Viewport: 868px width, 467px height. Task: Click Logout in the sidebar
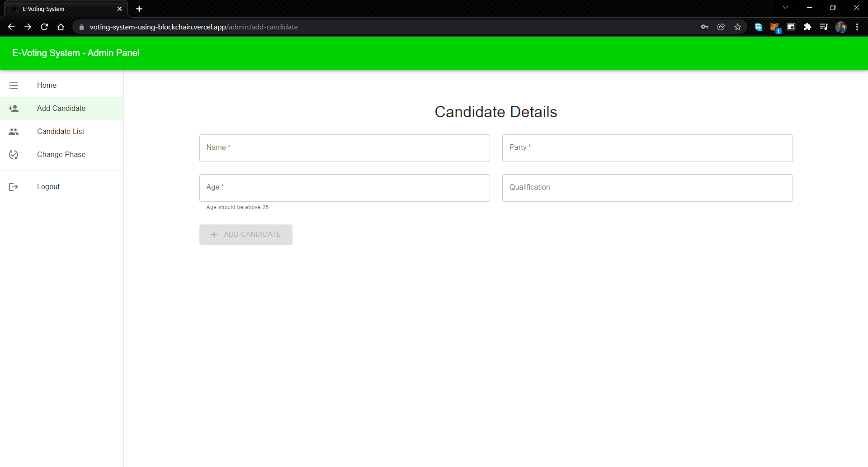[x=48, y=186]
